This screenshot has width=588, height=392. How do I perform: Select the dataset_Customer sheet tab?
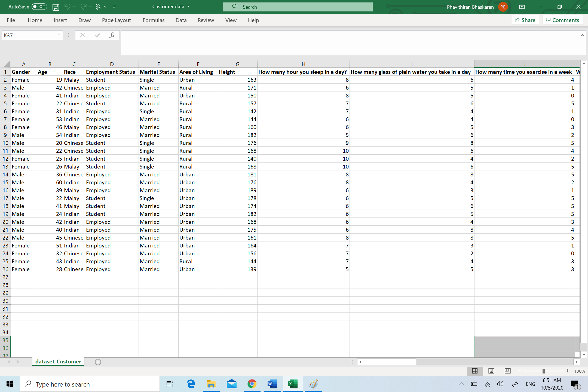point(58,362)
